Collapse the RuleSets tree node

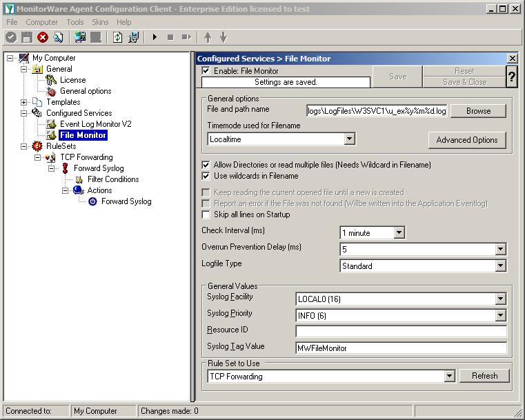(x=23, y=147)
